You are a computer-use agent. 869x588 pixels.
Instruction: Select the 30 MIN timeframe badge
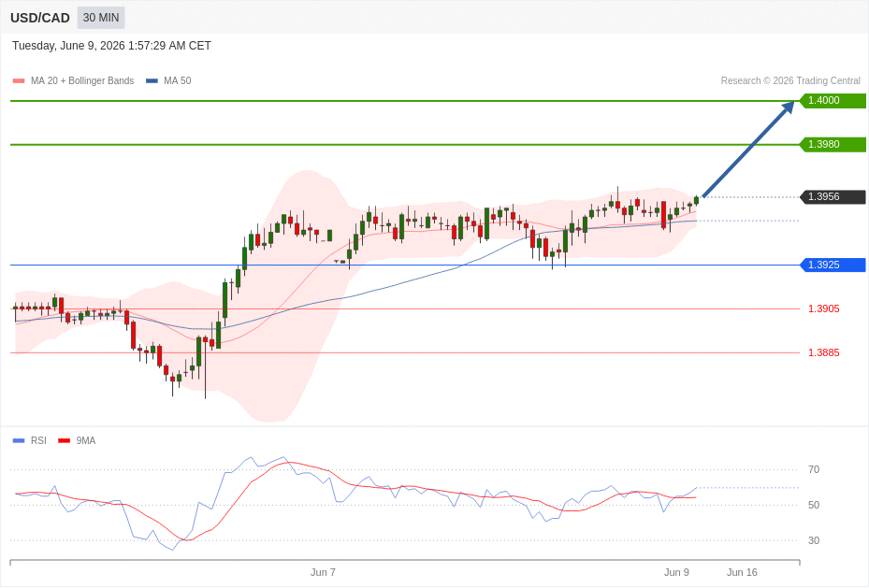click(101, 18)
